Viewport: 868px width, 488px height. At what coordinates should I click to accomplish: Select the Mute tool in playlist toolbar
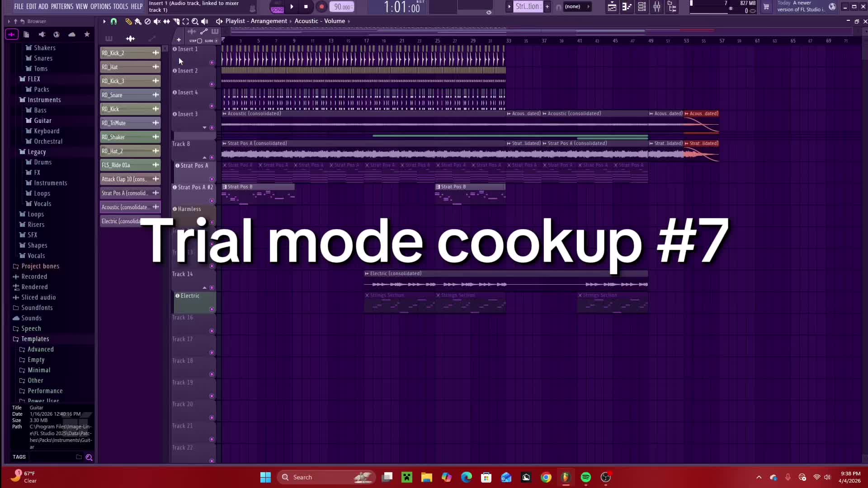coord(157,21)
